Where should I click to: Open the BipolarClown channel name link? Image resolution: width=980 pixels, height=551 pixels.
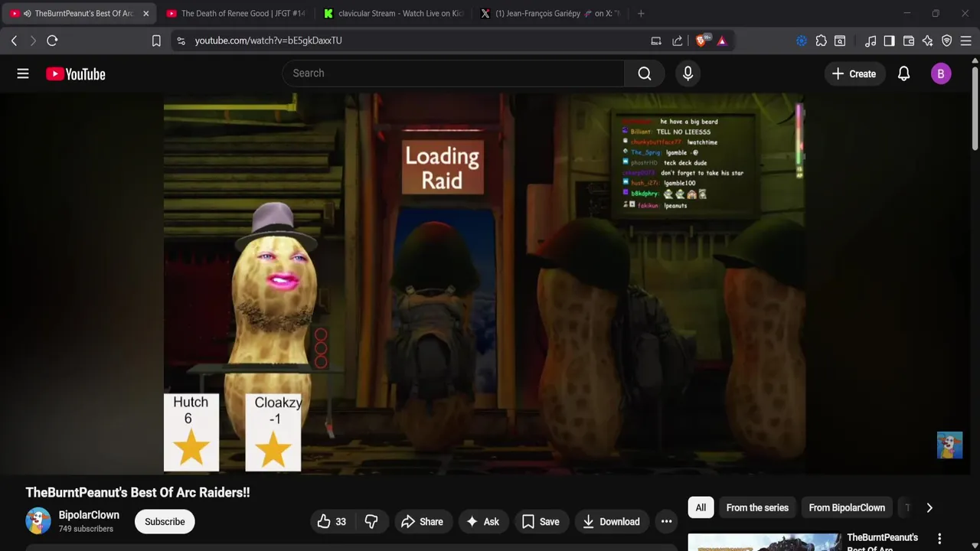(x=89, y=515)
